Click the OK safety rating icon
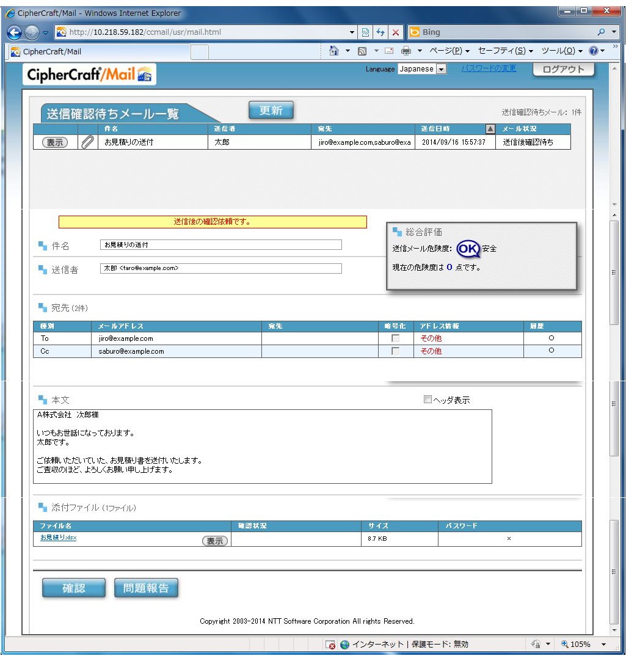 (467, 249)
